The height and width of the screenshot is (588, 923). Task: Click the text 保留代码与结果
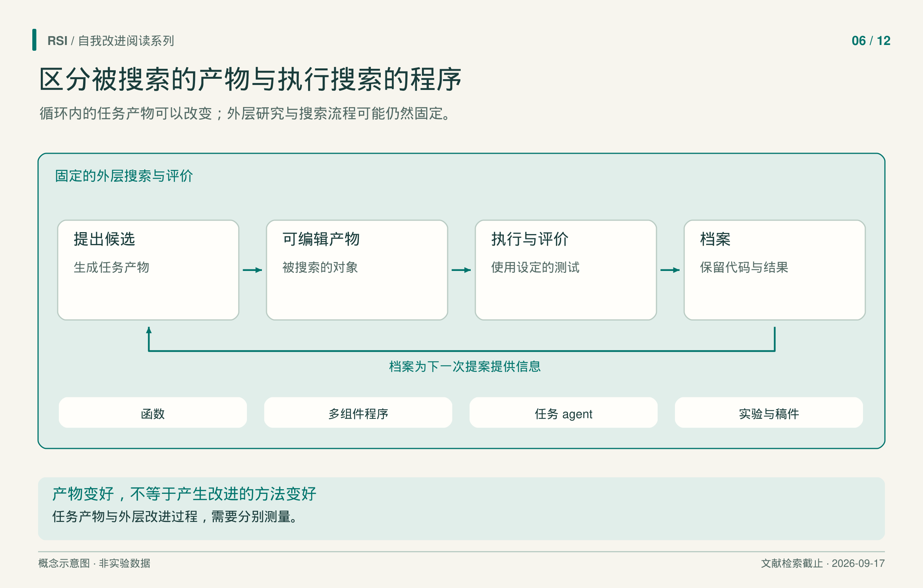pos(744,267)
